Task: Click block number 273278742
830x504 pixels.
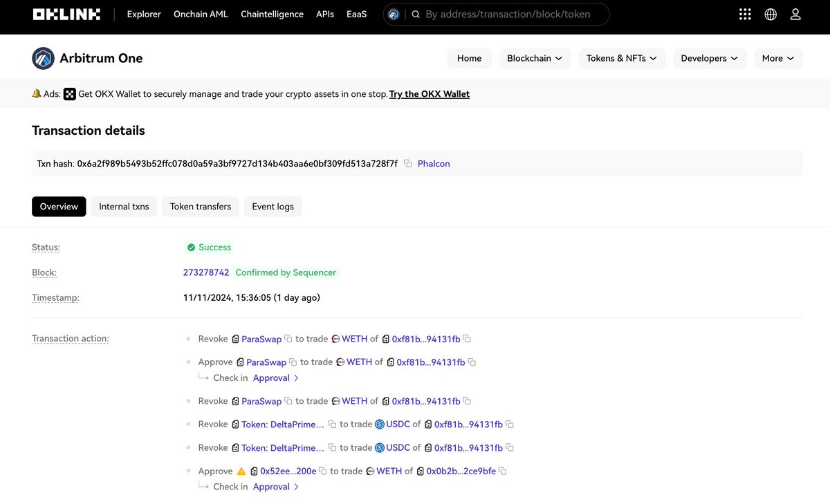Action: 205,272
